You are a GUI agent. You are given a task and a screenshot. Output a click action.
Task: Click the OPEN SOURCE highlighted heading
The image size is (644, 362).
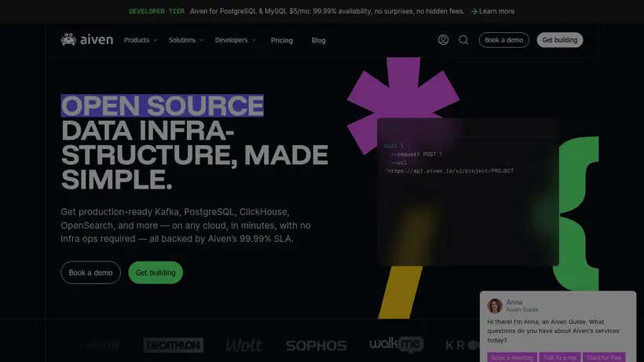tap(163, 105)
